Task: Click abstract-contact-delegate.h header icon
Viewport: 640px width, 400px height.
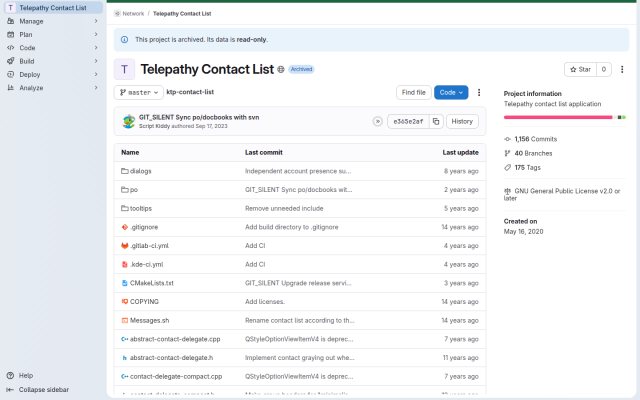Action: [124, 358]
